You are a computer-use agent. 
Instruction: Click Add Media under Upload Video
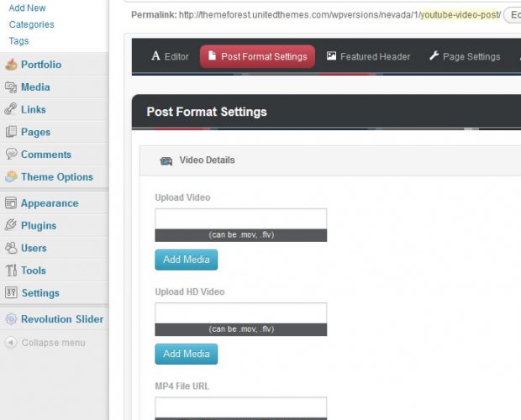pos(186,260)
